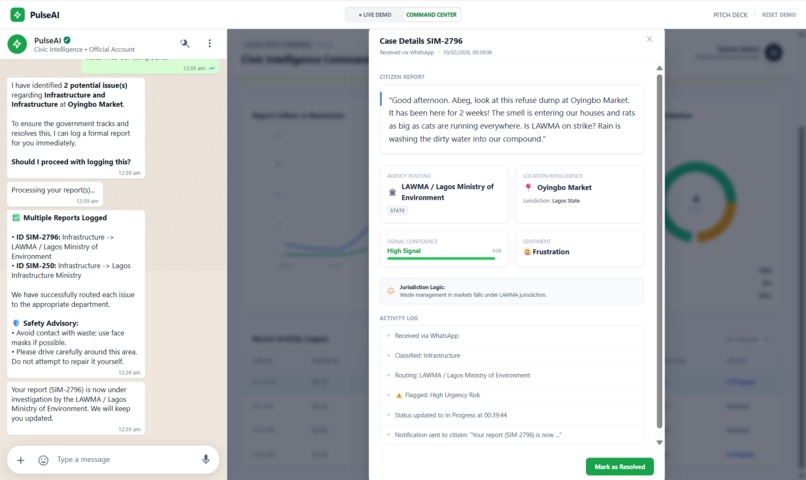This screenshot has width=806, height=480.
Task: Click the case panel scroll down arrow
Action: (660, 442)
